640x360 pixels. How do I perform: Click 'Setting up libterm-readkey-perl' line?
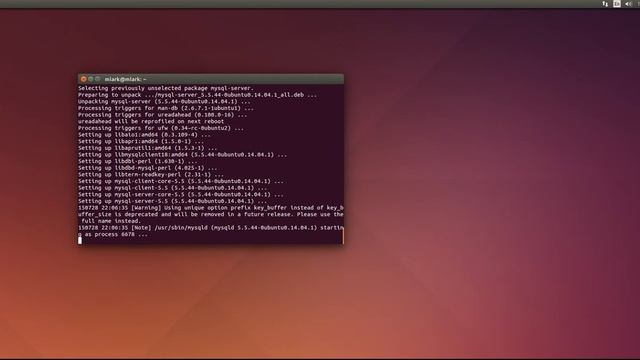(151, 175)
